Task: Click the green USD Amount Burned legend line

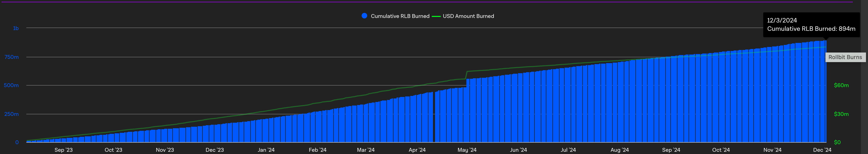Action: (436, 16)
